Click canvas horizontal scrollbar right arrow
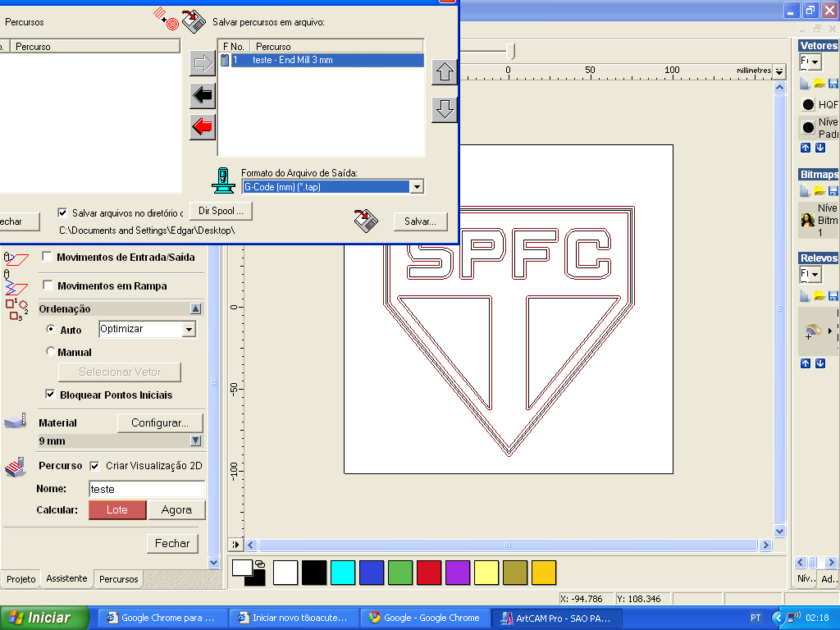 765,546
